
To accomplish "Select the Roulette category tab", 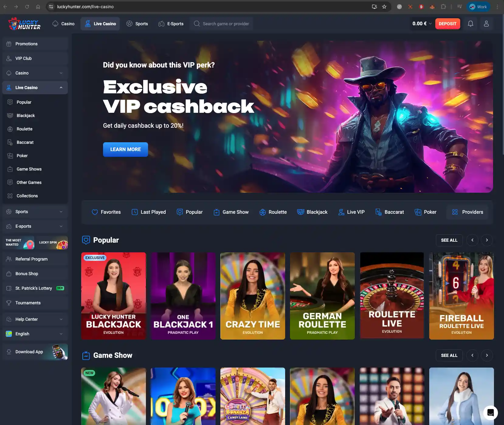I will point(273,212).
